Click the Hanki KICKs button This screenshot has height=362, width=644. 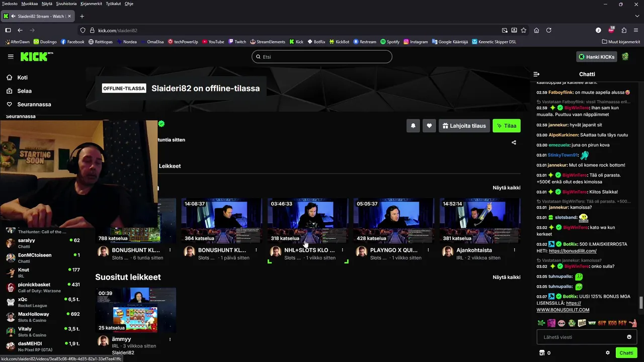point(596,57)
